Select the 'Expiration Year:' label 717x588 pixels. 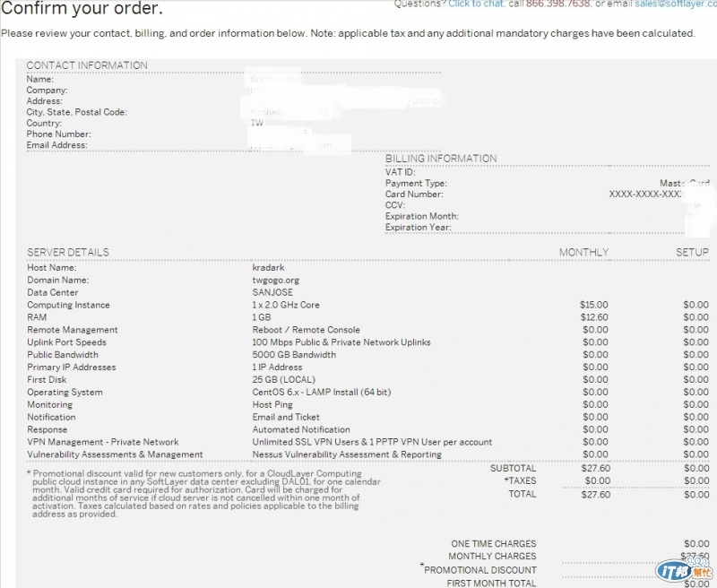[419, 228]
